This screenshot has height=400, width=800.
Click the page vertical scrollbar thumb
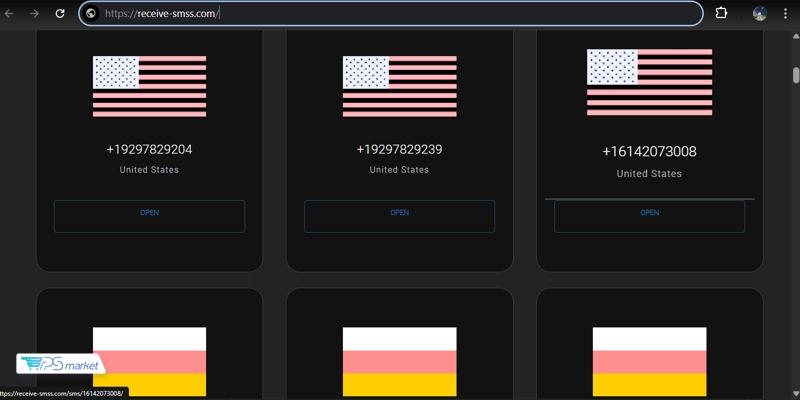coord(796,76)
